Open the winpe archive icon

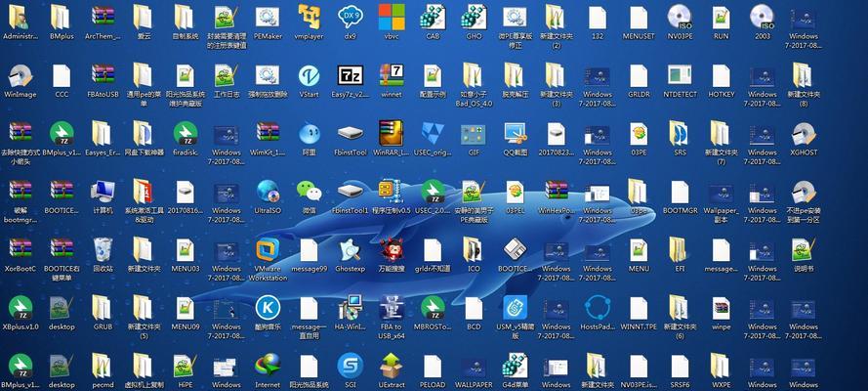click(x=722, y=309)
